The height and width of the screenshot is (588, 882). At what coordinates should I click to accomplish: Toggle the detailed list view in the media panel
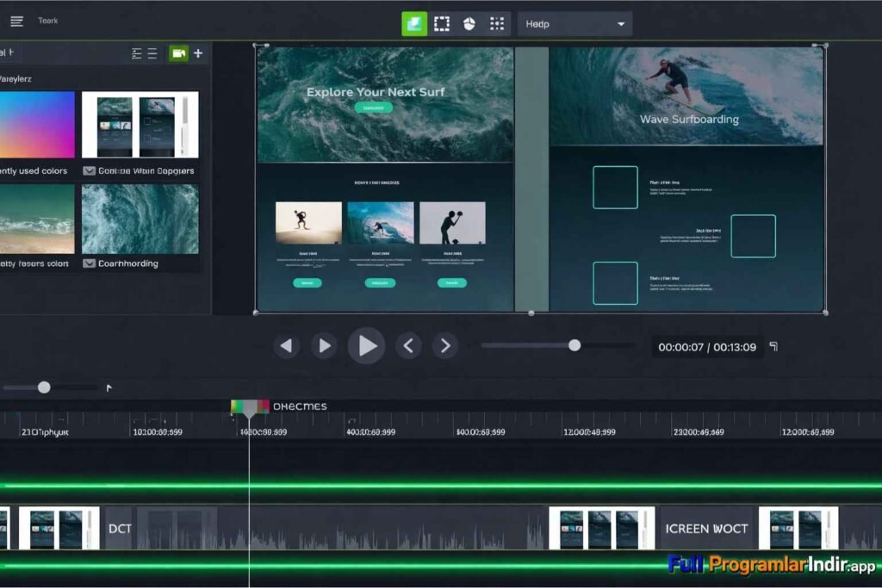coord(136,53)
